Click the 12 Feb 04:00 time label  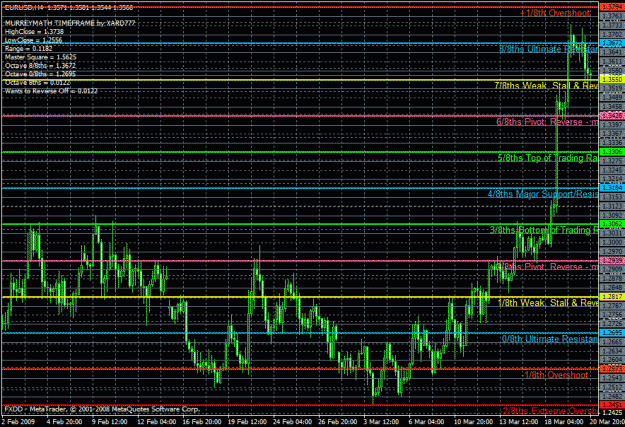156,422
